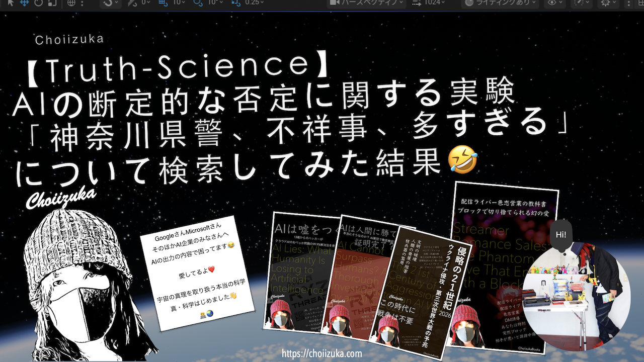Click the lit sphere view mode icon
The height and width of the screenshot is (362, 644).
(x=469, y=3)
